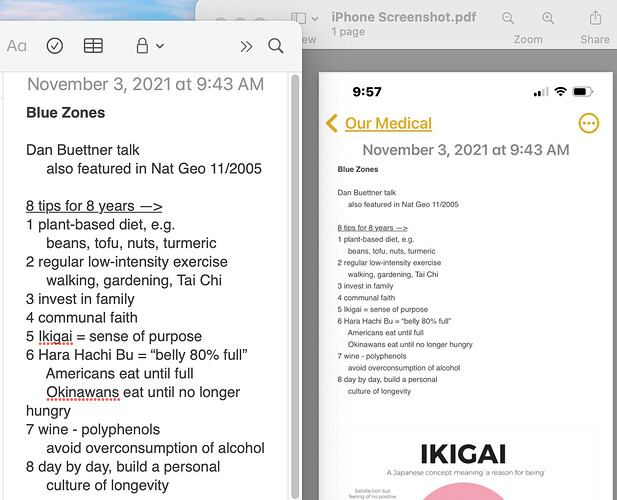Click '1 page' label under the PDF title

coord(348,32)
